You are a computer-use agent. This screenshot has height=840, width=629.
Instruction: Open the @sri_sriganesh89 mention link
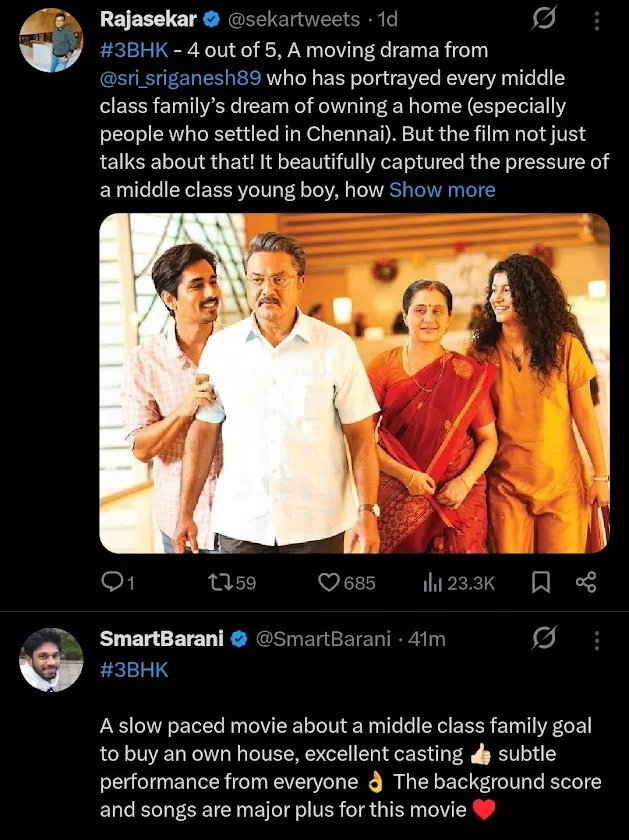click(x=187, y=78)
